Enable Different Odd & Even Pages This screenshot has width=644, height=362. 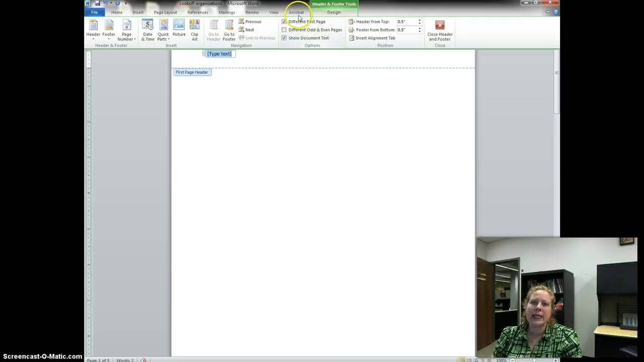coord(284,30)
